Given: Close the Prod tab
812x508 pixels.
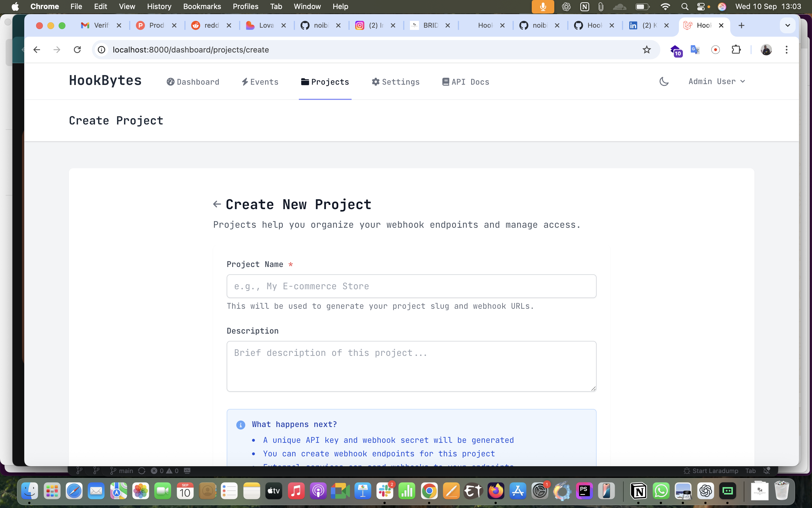Looking at the screenshot, I should [x=174, y=25].
